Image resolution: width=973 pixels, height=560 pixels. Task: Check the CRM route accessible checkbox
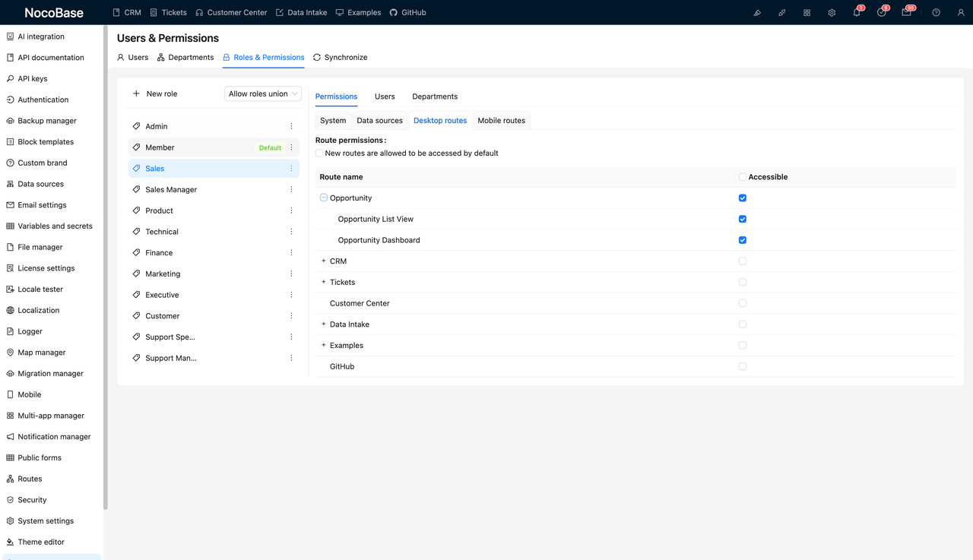point(742,261)
